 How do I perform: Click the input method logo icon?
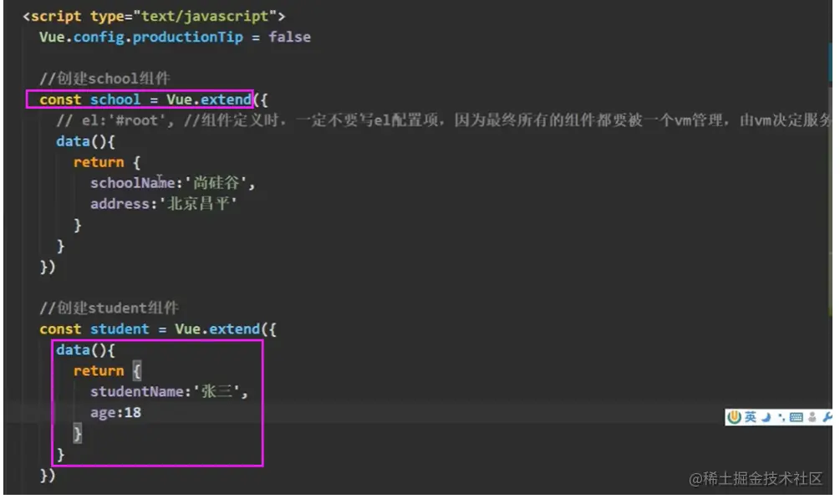pyautogui.click(x=734, y=417)
